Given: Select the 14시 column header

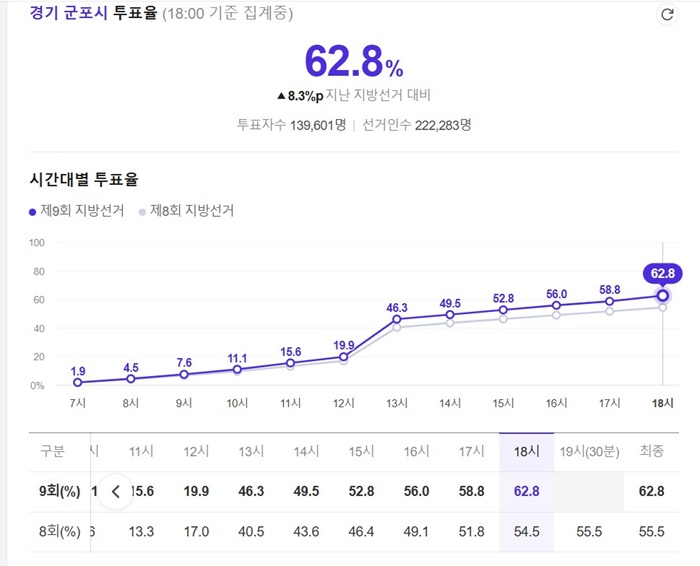Looking at the screenshot, I should 306,452.
